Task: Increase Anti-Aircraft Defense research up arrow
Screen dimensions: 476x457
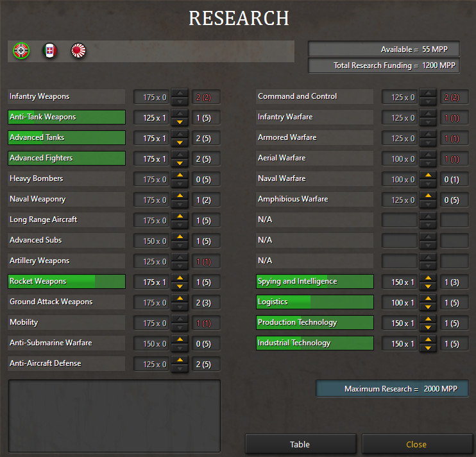Action: point(180,360)
